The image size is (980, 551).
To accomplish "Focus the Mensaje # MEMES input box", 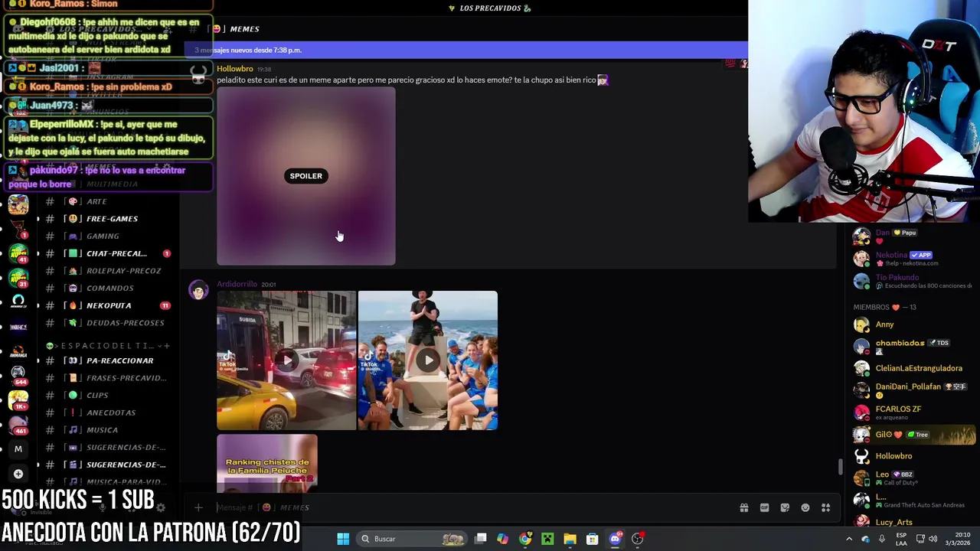I will pos(471,507).
